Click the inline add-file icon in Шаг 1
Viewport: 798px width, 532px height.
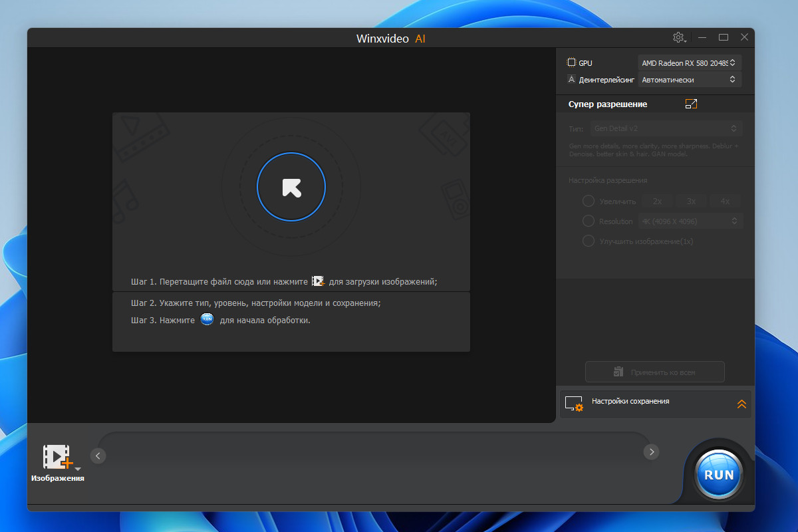[x=319, y=281]
